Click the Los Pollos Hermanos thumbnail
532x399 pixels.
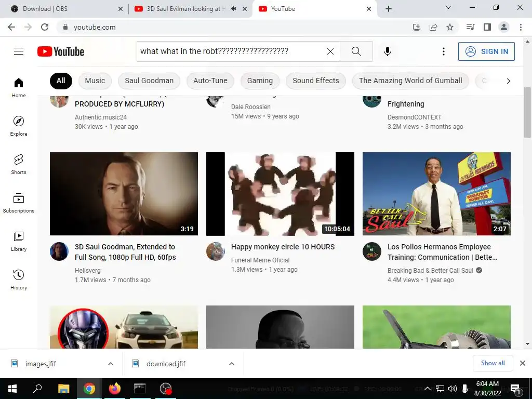point(436,194)
